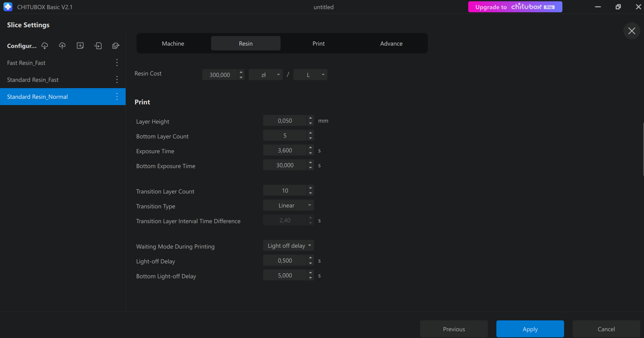644x338 pixels.
Task: Decrease Exposure Time with down arrow
Action: point(310,153)
